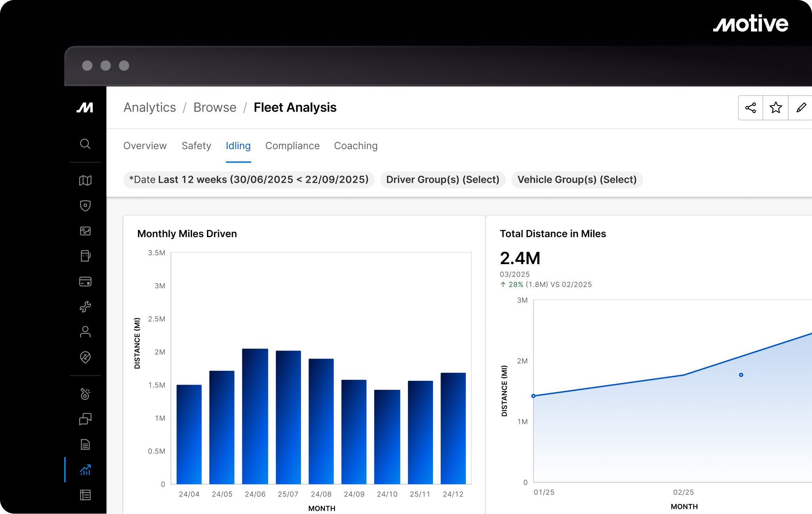812x514 pixels.
Task: Open the Date Last 12 weeks filter
Action: [x=249, y=180]
